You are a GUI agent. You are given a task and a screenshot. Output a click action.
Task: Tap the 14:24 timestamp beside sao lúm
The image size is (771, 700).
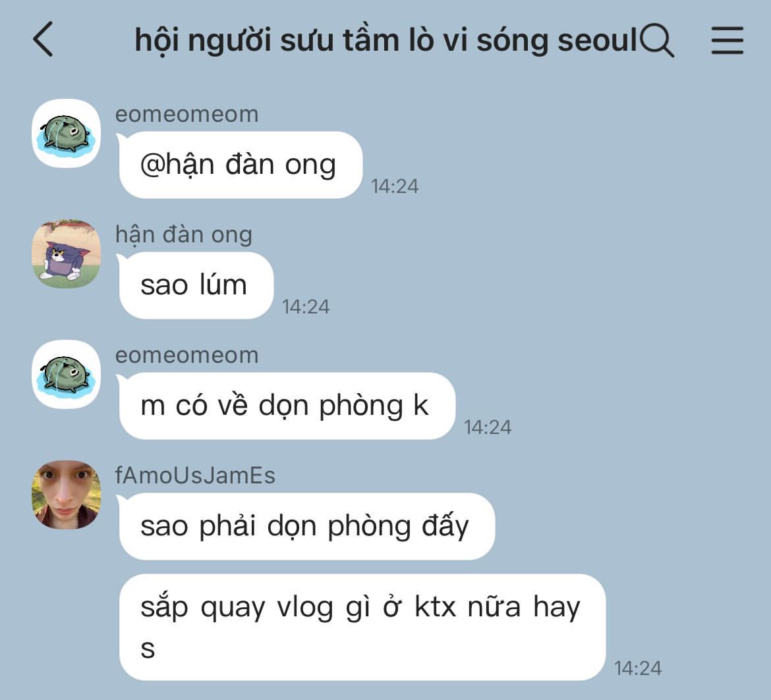click(305, 307)
